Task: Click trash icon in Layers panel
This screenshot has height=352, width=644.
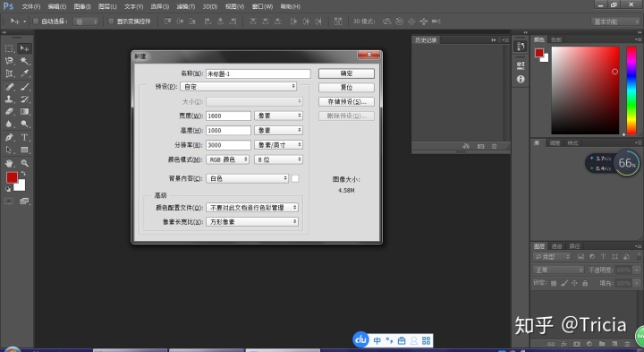Action: pos(627,344)
